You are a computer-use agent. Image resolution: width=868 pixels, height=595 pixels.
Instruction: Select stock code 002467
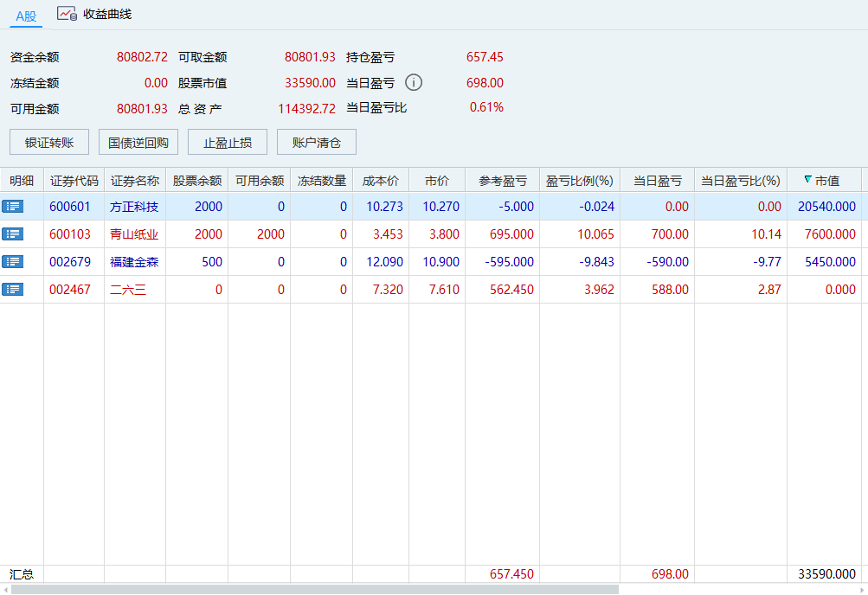[70, 289]
